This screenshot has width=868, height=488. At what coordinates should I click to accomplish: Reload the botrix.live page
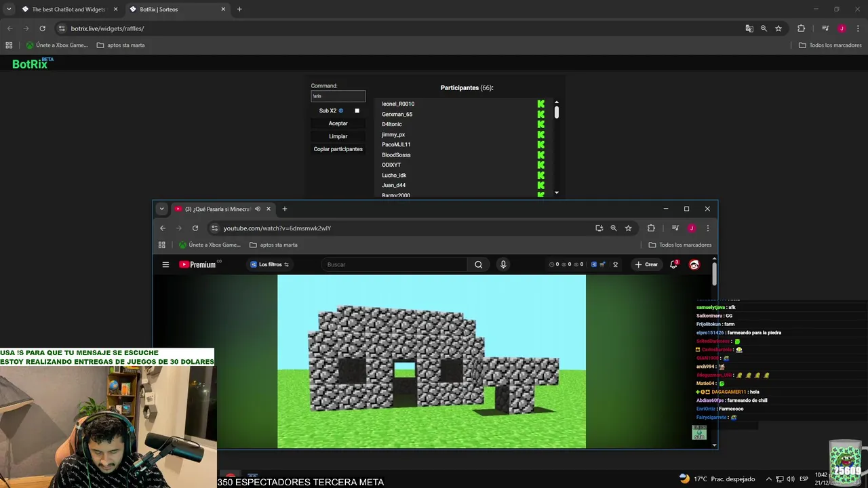click(42, 28)
